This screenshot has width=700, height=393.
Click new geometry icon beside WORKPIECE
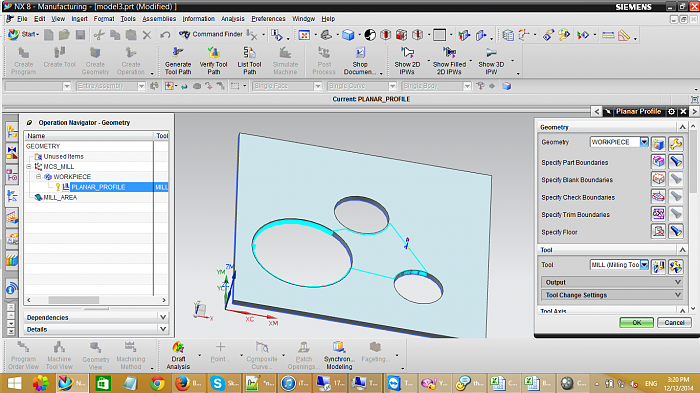tap(658, 143)
